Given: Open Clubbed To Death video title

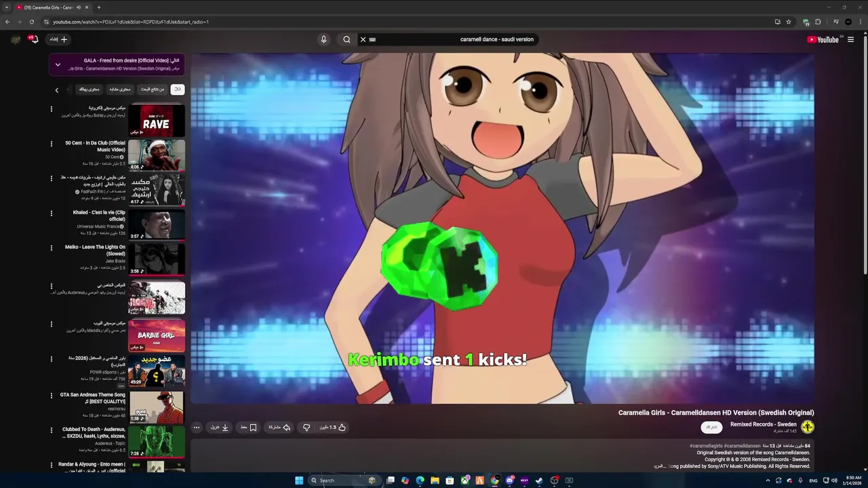Looking at the screenshot, I should [x=94, y=432].
